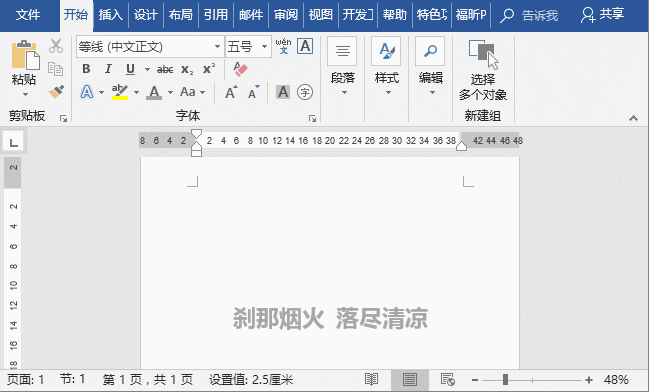
Task: Toggle character shading icon
Action: [283, 92]
